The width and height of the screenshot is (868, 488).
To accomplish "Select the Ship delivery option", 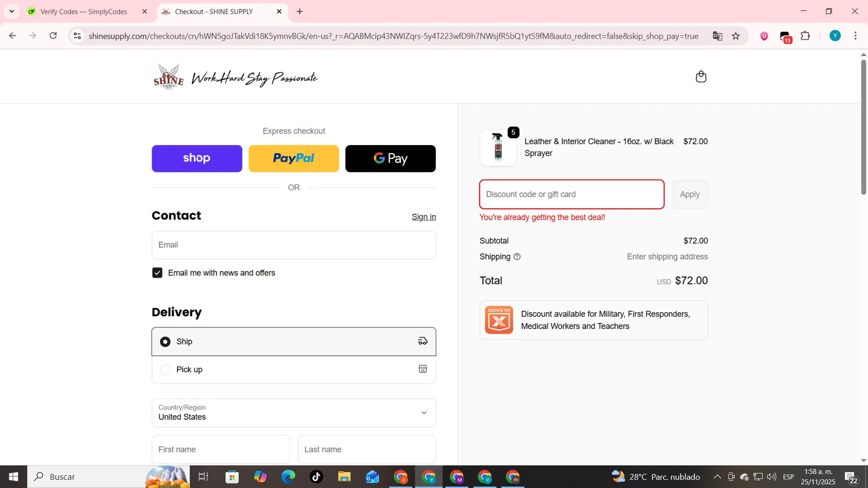I will pyautogui.click(x=294, y=342).
